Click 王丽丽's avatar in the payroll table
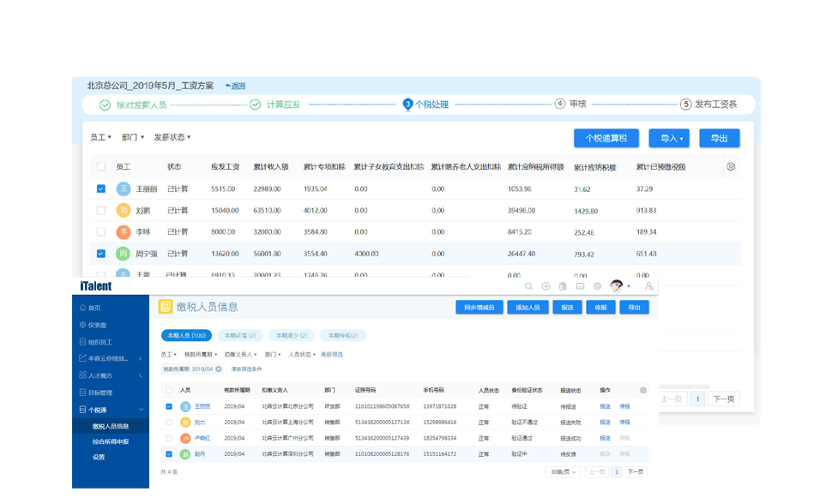This screenshot has width=832, height=504. point(124,189)
